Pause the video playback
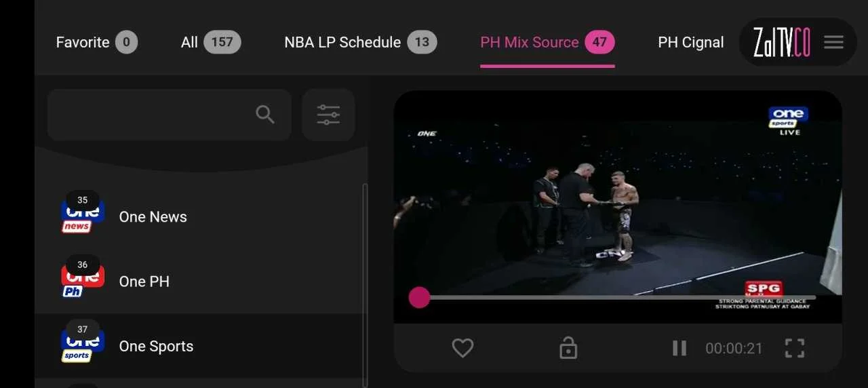Screen dimensions: 868x388 coord(679,348)
